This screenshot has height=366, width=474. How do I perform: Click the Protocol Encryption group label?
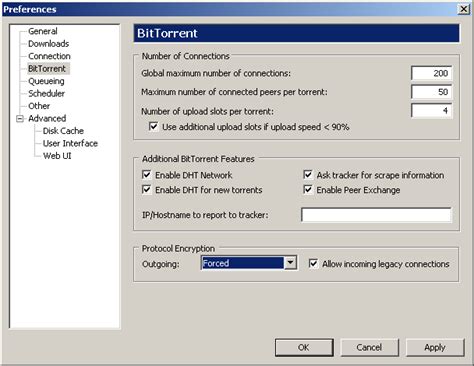(178, 248)
